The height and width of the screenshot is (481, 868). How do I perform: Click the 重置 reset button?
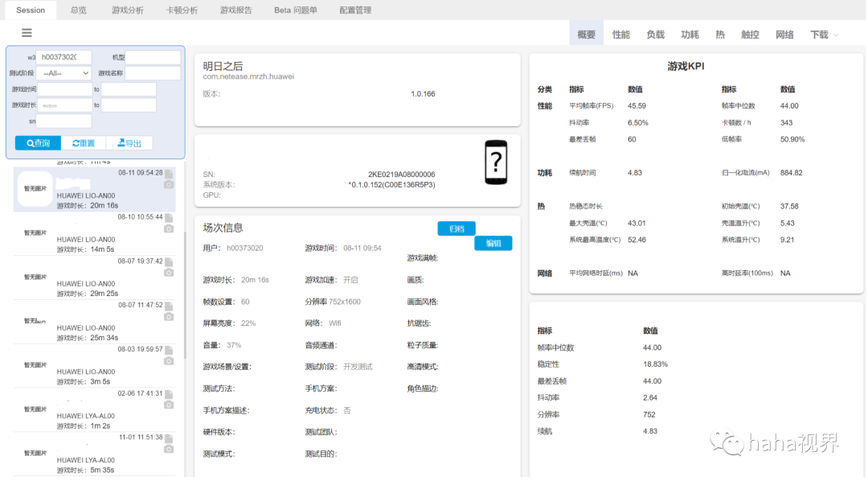pyautogui.click(x=84, y=143)
